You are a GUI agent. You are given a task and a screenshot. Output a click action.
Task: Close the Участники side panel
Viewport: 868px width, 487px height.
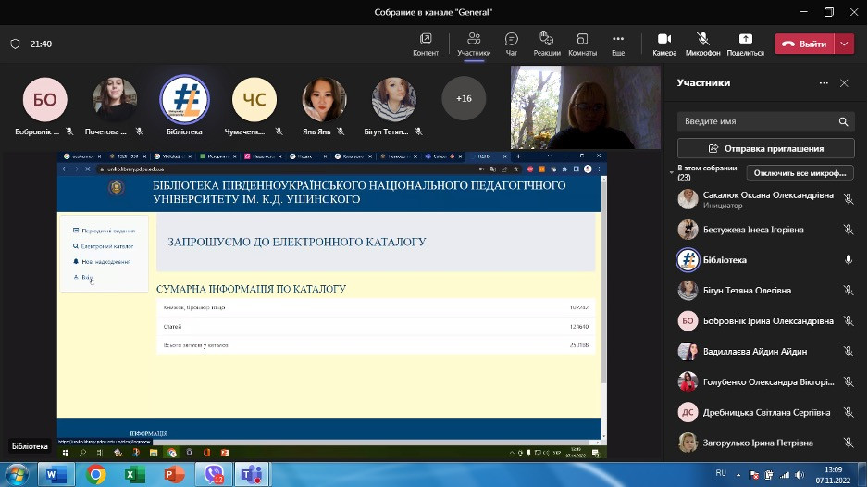[x=844, y=83]
